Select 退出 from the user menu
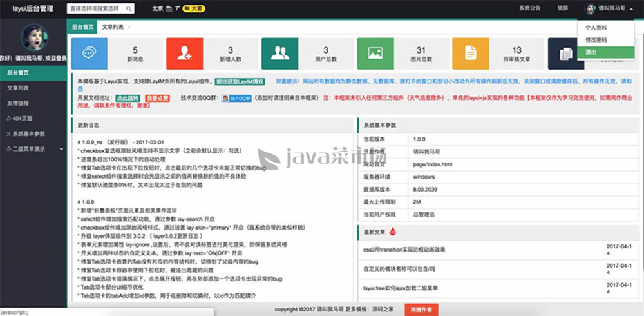 (591, 51)
